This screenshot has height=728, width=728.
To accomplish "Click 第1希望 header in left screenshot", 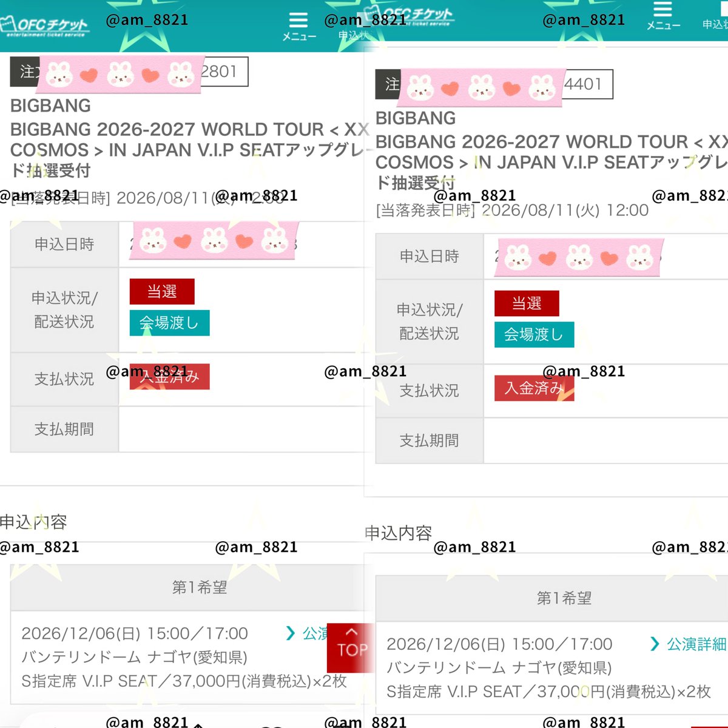I will point(200,587).
